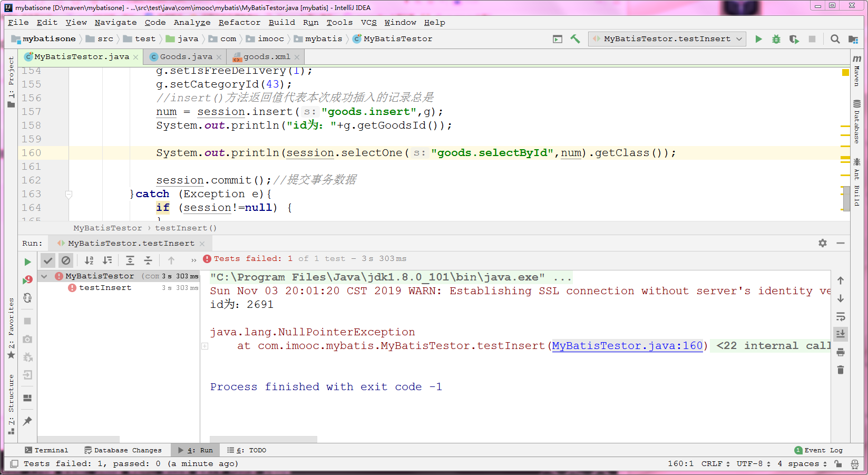Pin the Run tab with the pin icon
Screen dimensions: 868x475
pos(28,421)
